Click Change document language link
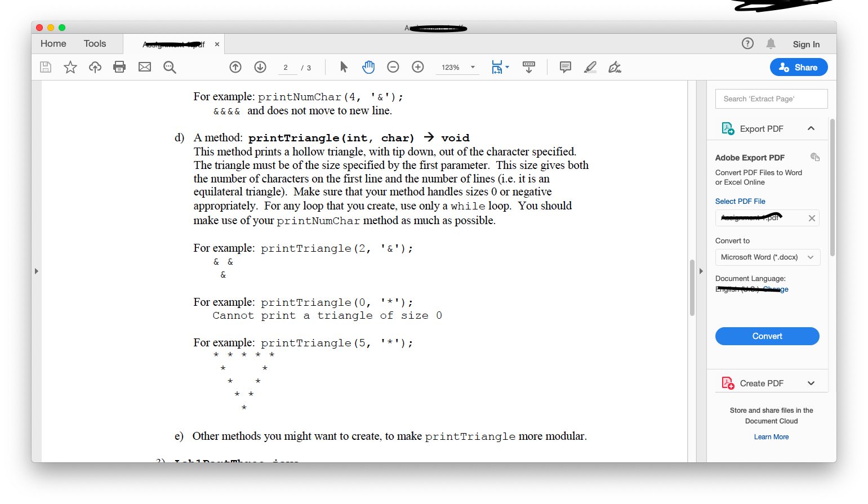Viewport: 868px width, 504px height. pos(776,289)
